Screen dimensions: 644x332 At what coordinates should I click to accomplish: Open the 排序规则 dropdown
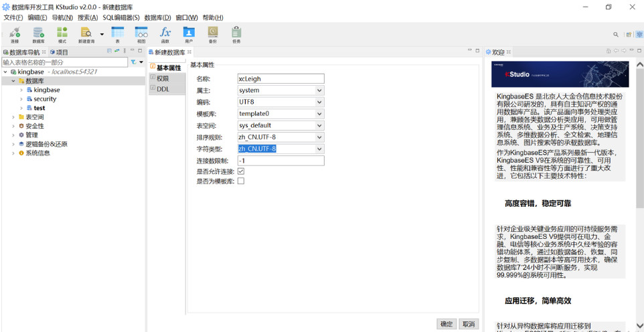click(x=319, y=137)
